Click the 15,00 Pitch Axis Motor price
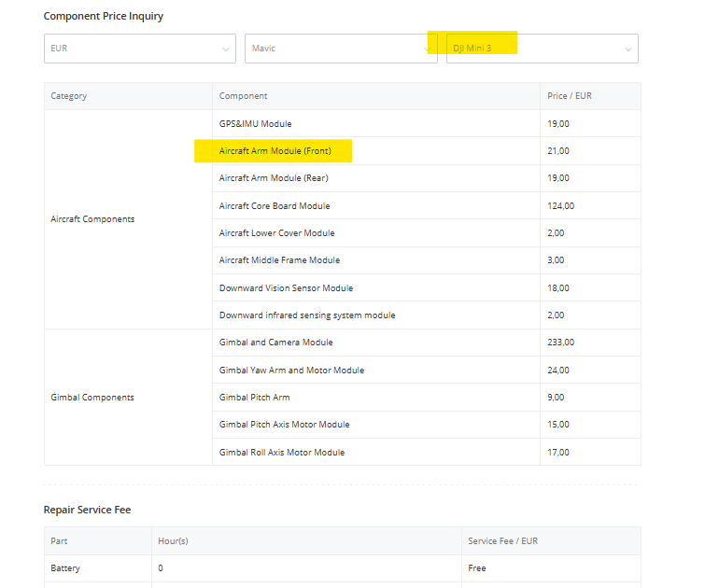This screenshot has width=705, height=588. [558, 425]
